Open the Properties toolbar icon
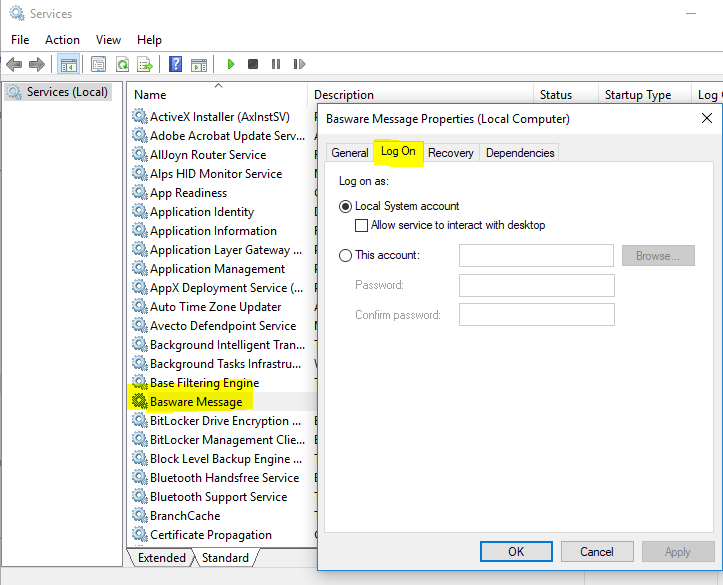 pos(98,64)
